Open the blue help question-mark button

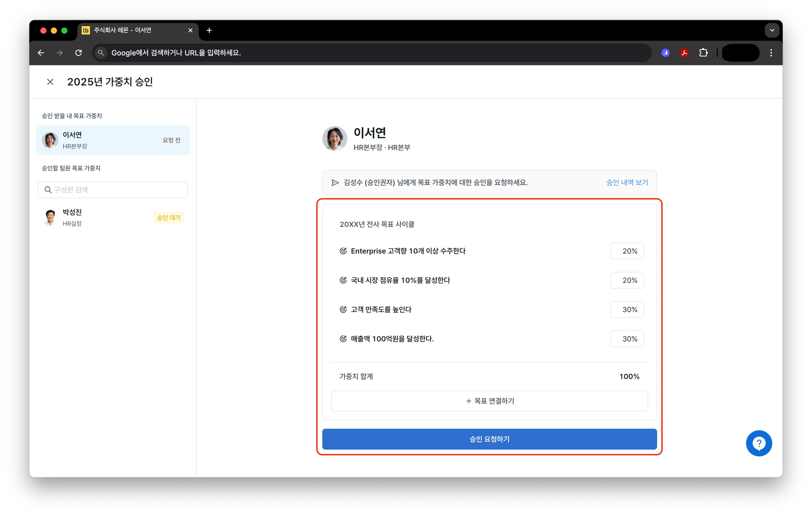coord(759,443)
